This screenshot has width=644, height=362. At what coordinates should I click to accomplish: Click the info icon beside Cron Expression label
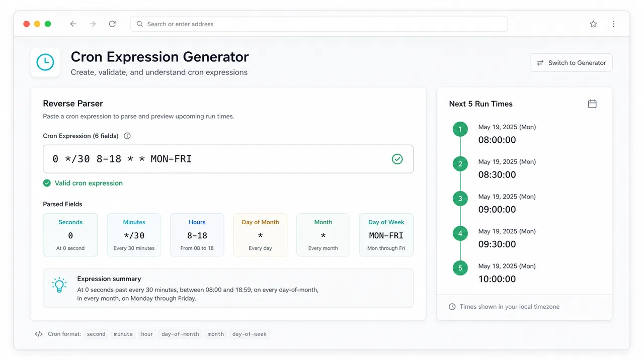coord(127,136)
